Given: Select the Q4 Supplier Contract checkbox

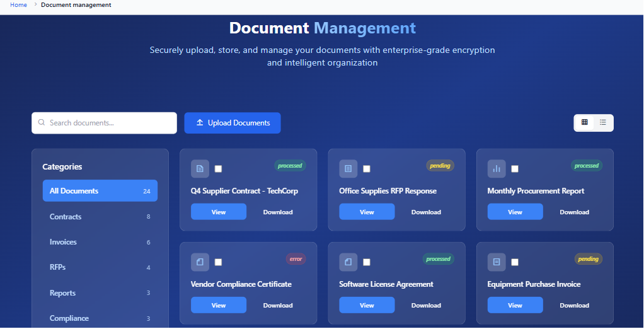Looking at the screenshot, I should [218, 169].
